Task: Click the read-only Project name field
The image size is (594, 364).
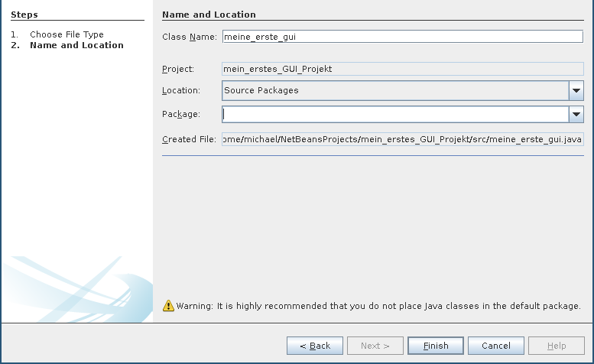Action: (x=402, y=69)
